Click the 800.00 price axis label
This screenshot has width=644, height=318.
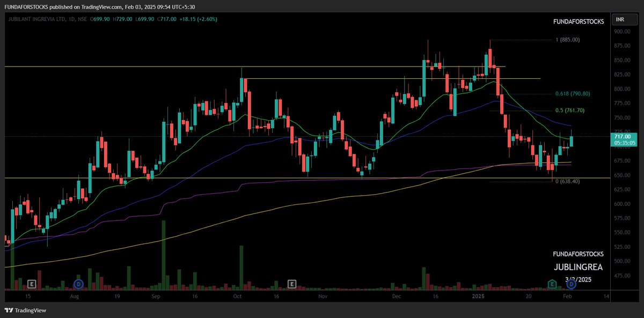(x=622, y=89)
